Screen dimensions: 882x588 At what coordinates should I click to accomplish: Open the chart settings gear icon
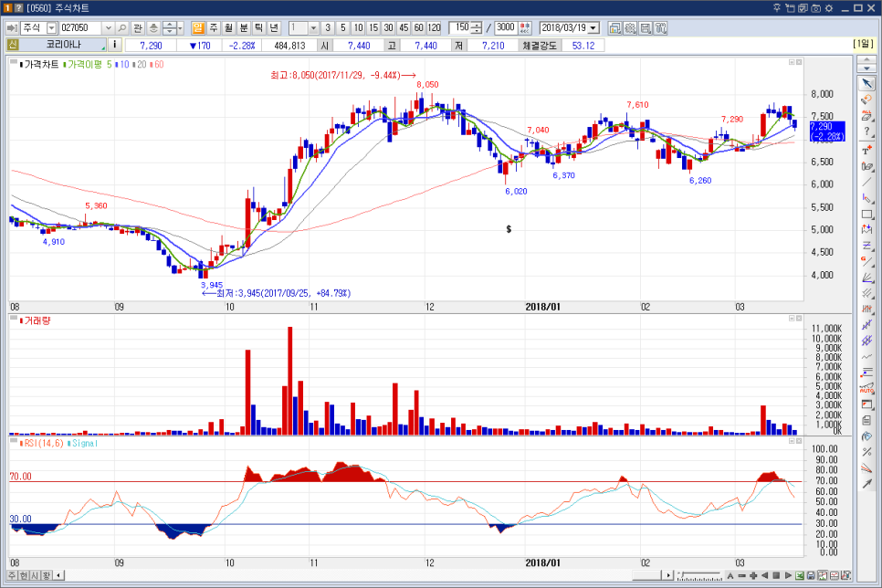(x=631, y=27)
